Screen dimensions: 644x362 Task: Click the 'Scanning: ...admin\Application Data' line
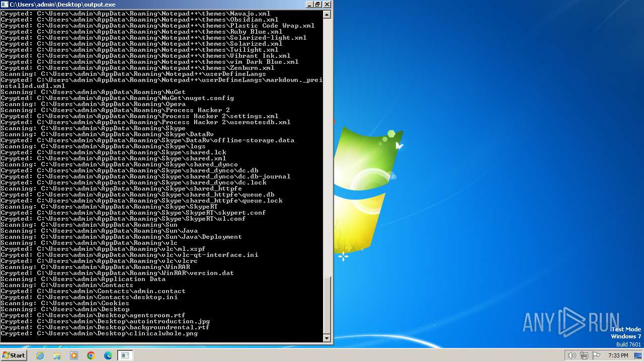point(83,279)
